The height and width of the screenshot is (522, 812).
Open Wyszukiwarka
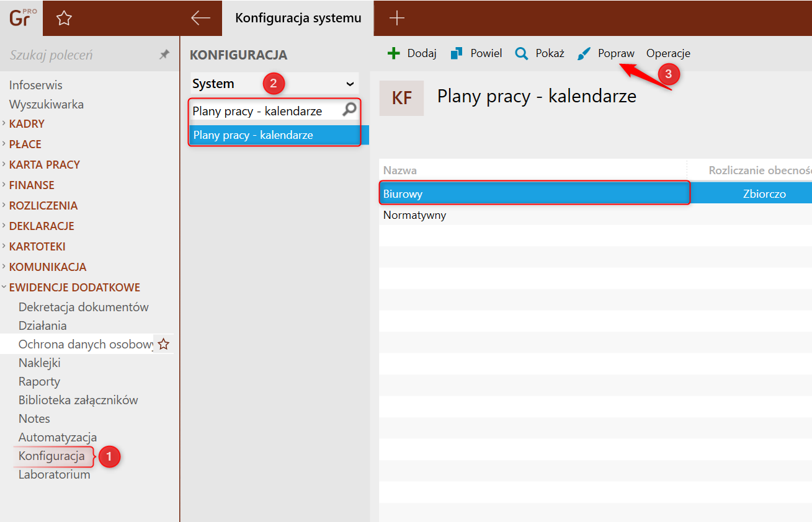pos(47,104)
